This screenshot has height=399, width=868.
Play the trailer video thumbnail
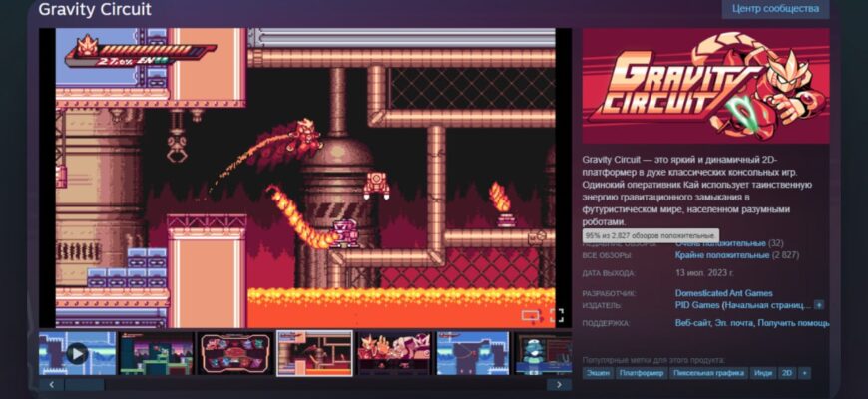[77, 353]
